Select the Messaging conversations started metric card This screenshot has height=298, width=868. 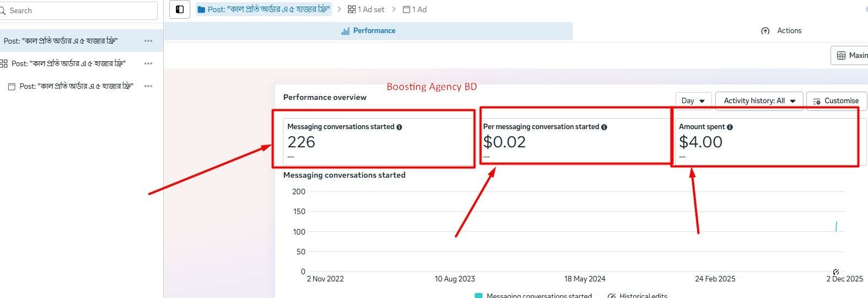pos(378,141)
